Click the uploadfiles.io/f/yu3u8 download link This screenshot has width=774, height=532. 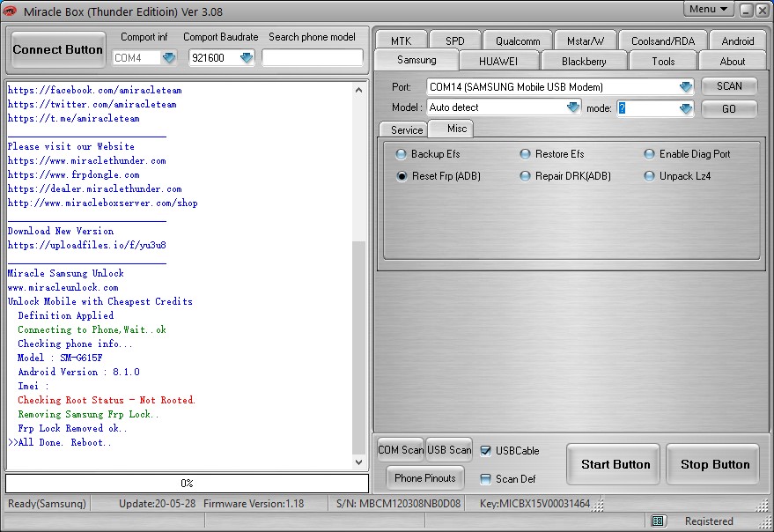click(87, 246)
